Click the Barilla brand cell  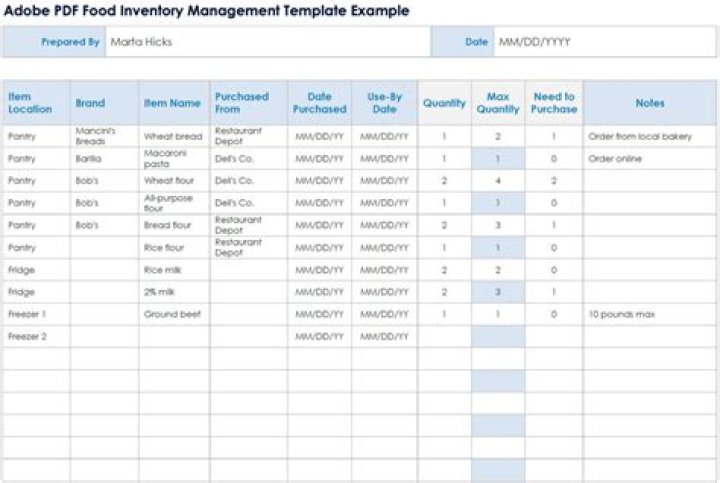[104, 158]
